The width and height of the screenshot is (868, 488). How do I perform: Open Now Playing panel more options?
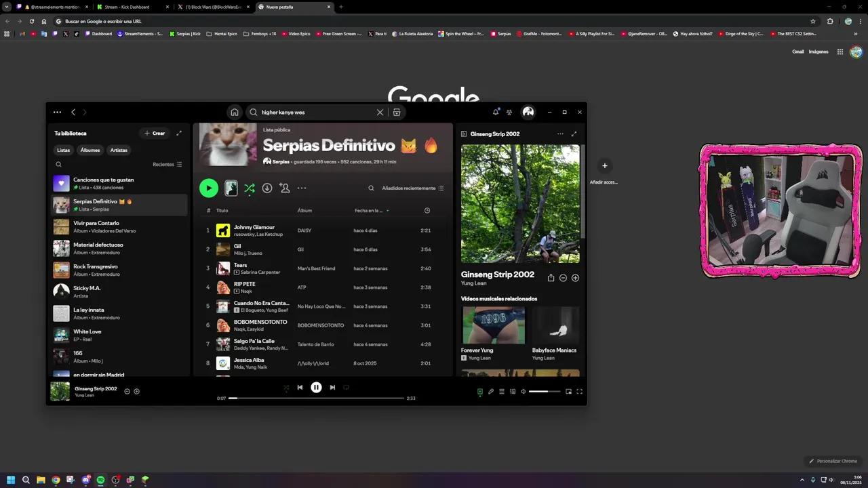(x=560, y=134)
